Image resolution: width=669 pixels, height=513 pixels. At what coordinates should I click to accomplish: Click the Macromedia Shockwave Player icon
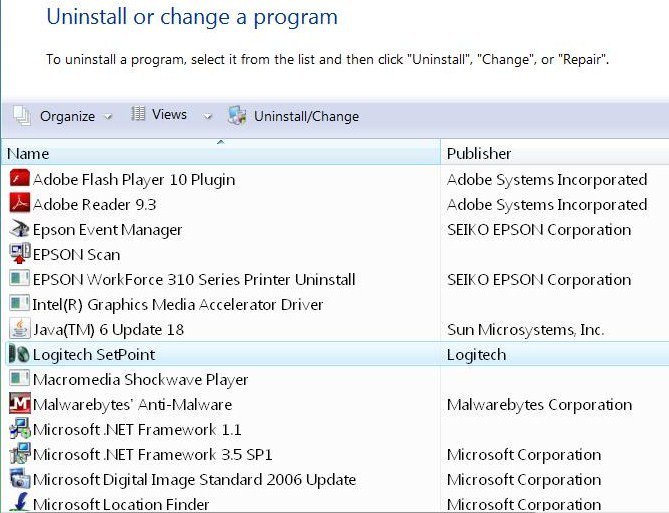click(20, 379)
